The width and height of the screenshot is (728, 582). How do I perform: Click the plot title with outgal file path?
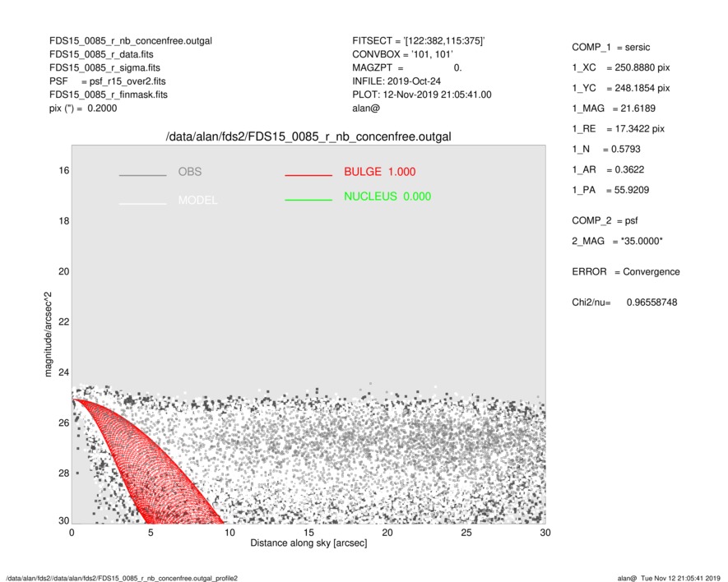(x=308, y=136)
